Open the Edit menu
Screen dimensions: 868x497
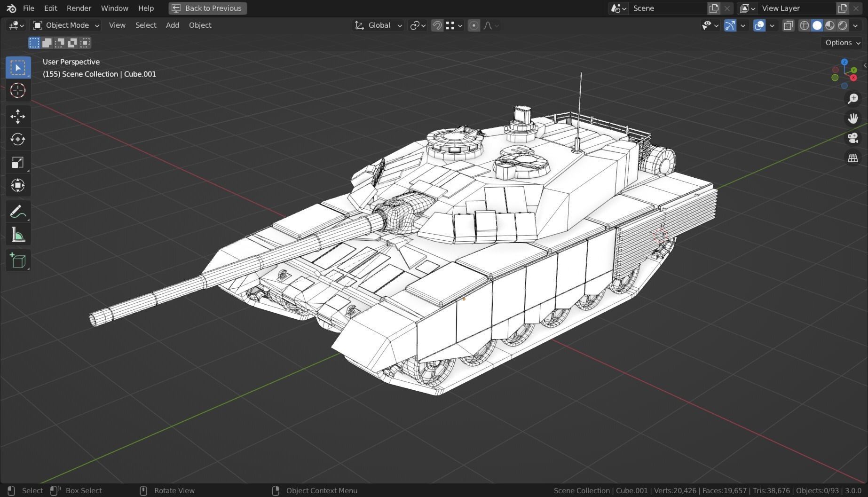click(50, 8)
